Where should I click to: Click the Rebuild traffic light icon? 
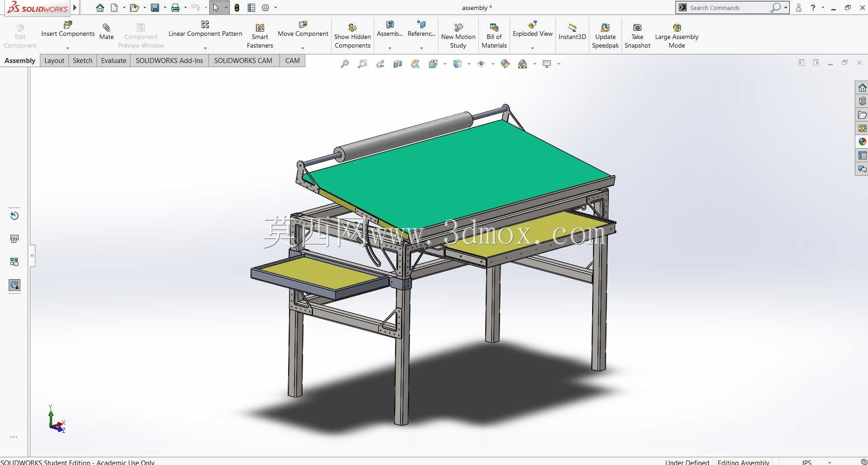coord(237,8)
